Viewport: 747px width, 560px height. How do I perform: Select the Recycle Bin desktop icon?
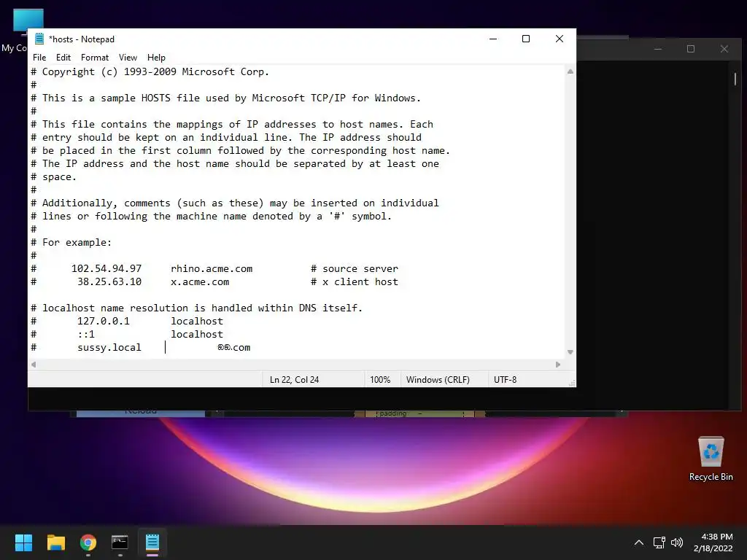(x=711, y=458)
